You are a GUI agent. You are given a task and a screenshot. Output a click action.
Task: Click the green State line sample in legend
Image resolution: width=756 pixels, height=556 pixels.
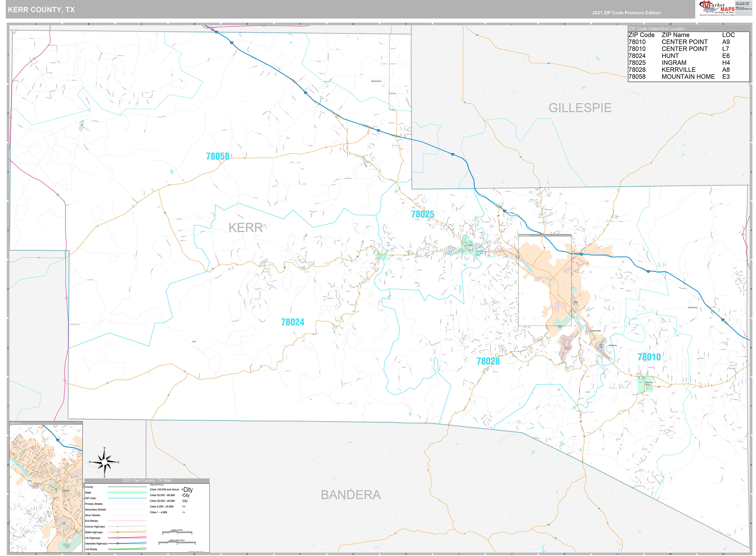pos(127,492)
